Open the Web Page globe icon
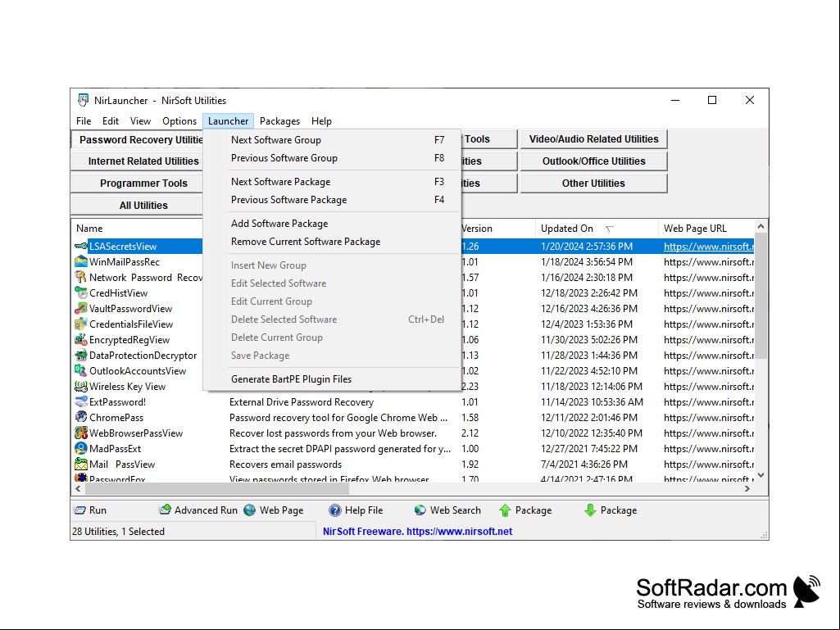840x630 pixels. [x=250, y=510]
